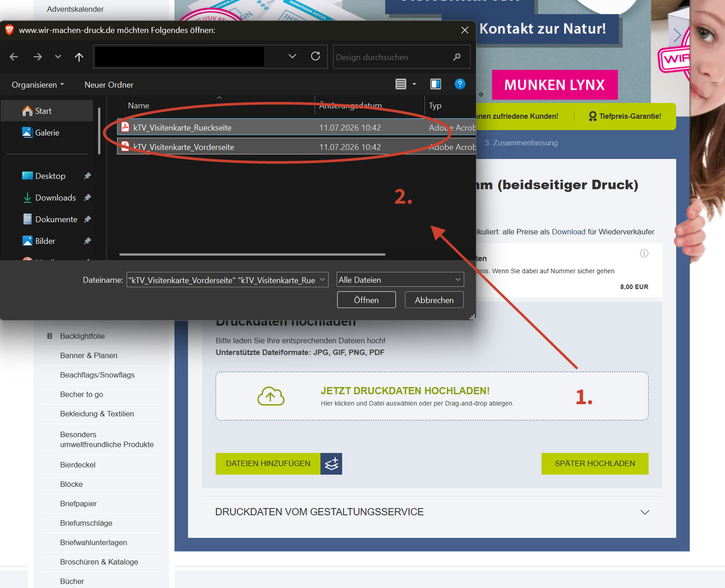
Task: Unpin Desktop from quick access
Action: pyautogui.click(x=88, y=176)
